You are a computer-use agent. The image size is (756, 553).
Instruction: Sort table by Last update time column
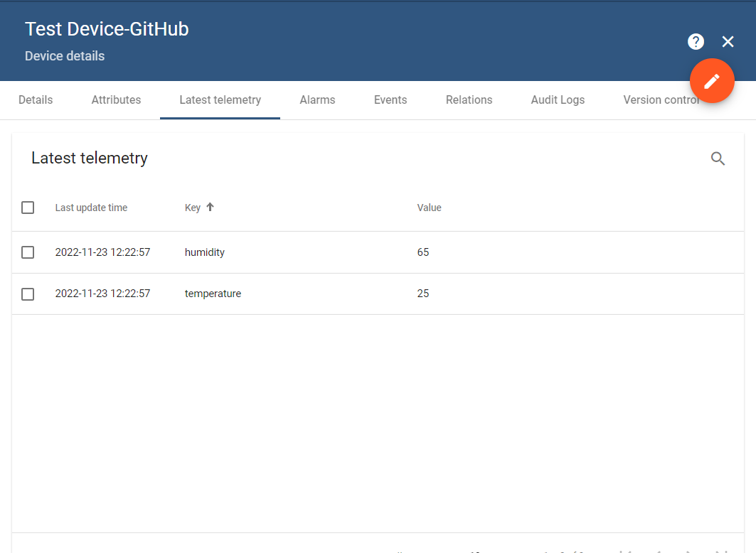click(91, 207)
